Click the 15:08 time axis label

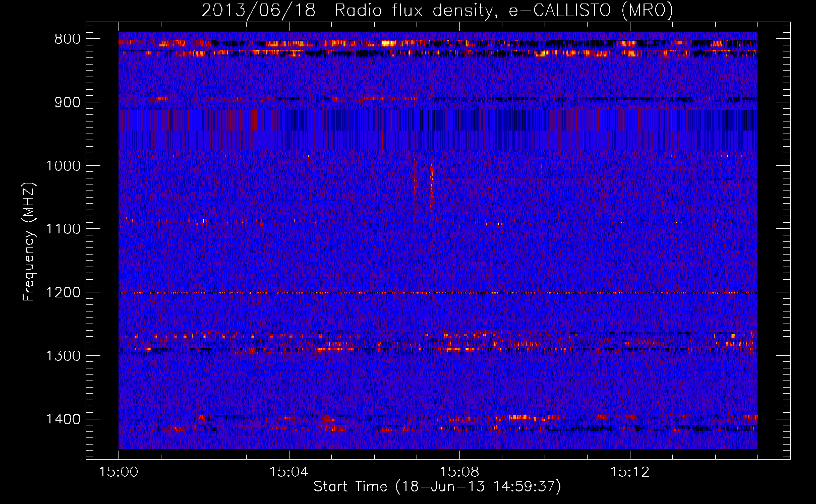pyautogui.click(x=459, y=472)
